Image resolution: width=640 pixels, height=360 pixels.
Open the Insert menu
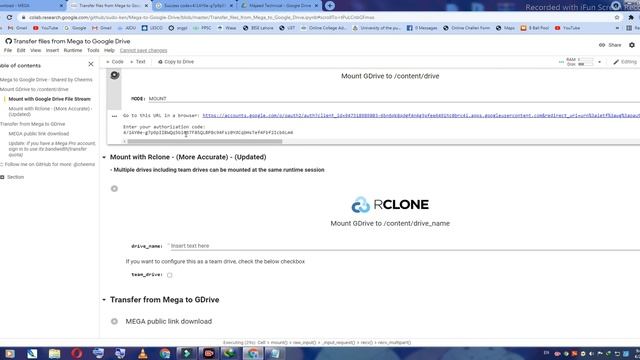52,50
